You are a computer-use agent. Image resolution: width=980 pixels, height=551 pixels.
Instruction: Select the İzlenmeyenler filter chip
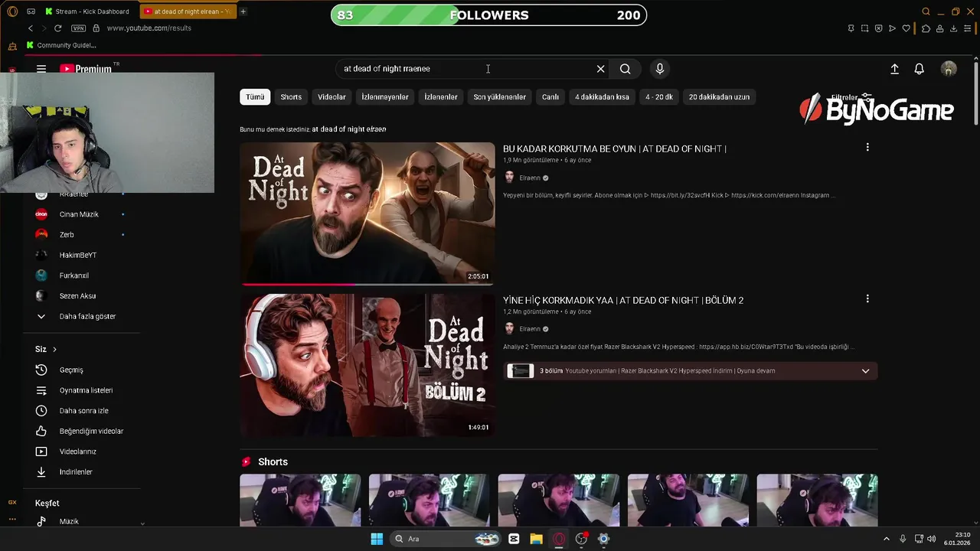tap(385, 97)
